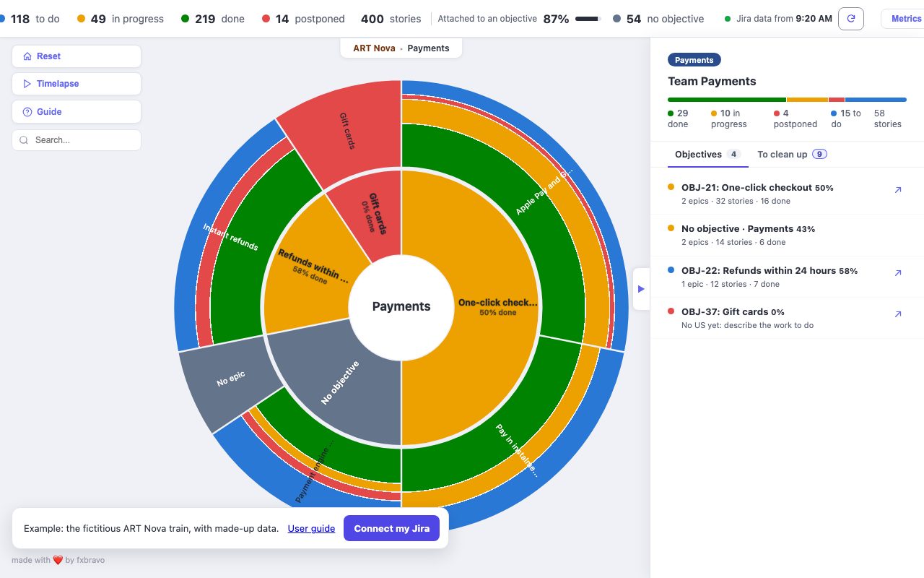Click the 49 in progress stat
The width and height of the screenshot is (924, 578).
point(120,19)
